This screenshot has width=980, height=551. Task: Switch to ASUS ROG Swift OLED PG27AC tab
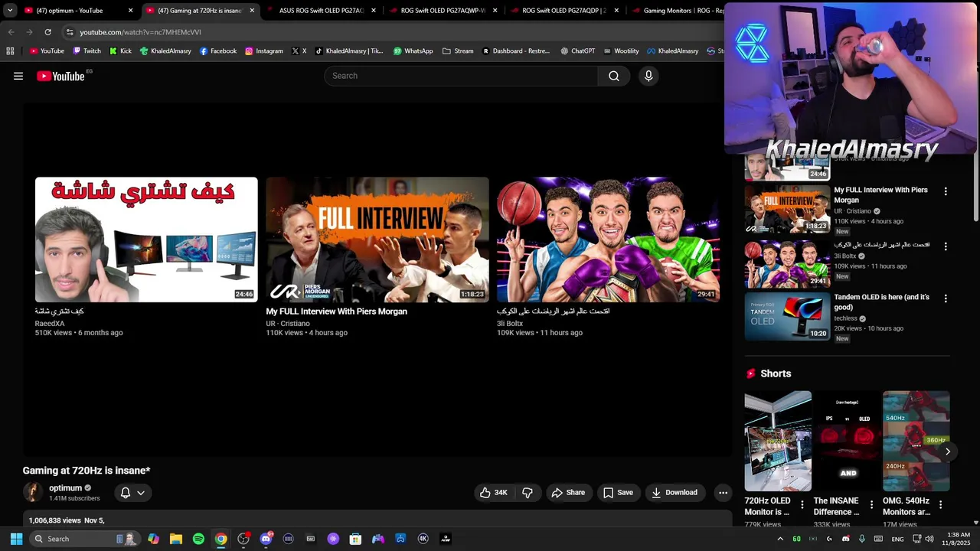(x=320, y=11)
